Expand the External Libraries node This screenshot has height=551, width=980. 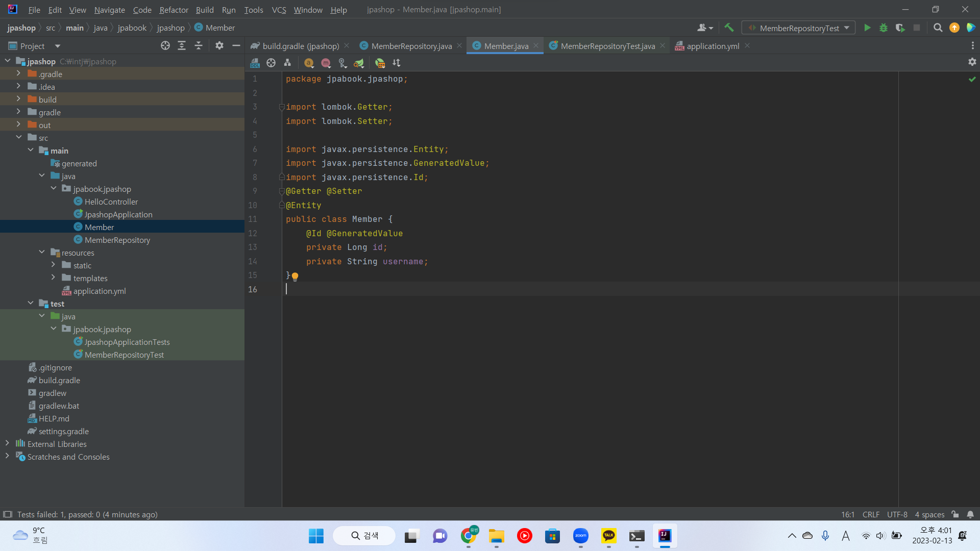tap(7, 444)
